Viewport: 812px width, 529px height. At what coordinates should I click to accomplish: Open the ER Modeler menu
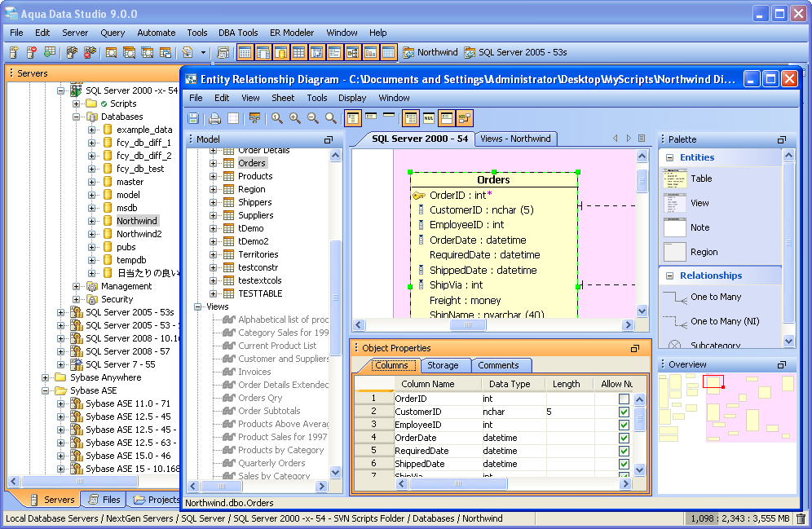[292, 33]
